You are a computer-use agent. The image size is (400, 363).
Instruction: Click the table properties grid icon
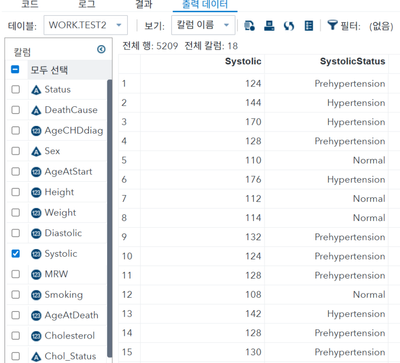[x=309, y=25]
